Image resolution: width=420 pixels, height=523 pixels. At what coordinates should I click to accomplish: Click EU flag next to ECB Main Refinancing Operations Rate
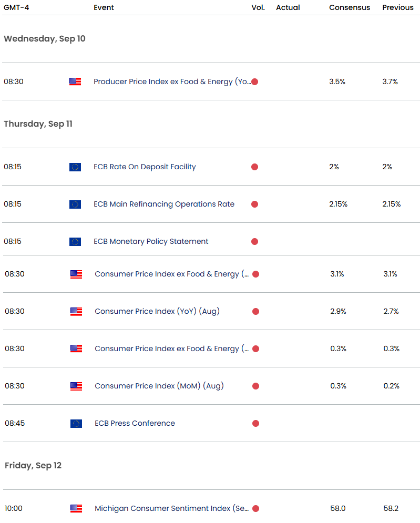point(75,204)
